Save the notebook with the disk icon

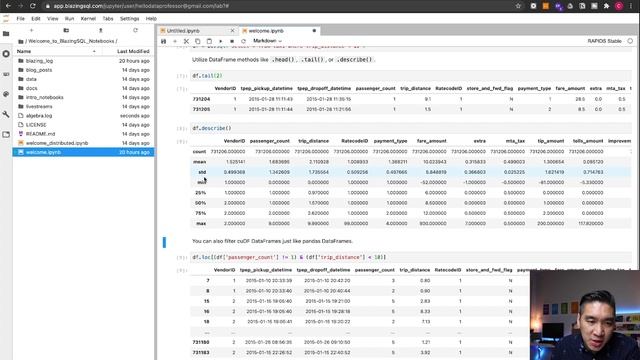pyautogui.click(x=164, y=41)
